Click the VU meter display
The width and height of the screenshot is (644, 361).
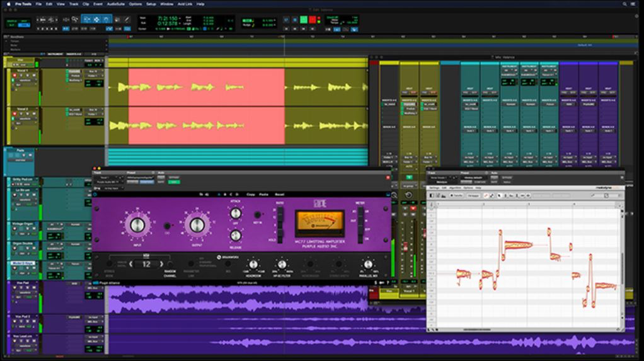[319, 222]
